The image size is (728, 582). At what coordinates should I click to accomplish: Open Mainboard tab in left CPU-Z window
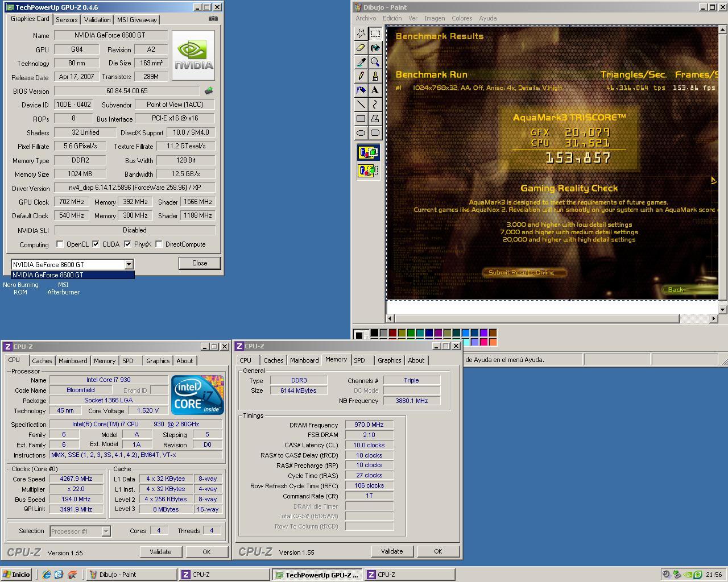[x=73, y=361]
